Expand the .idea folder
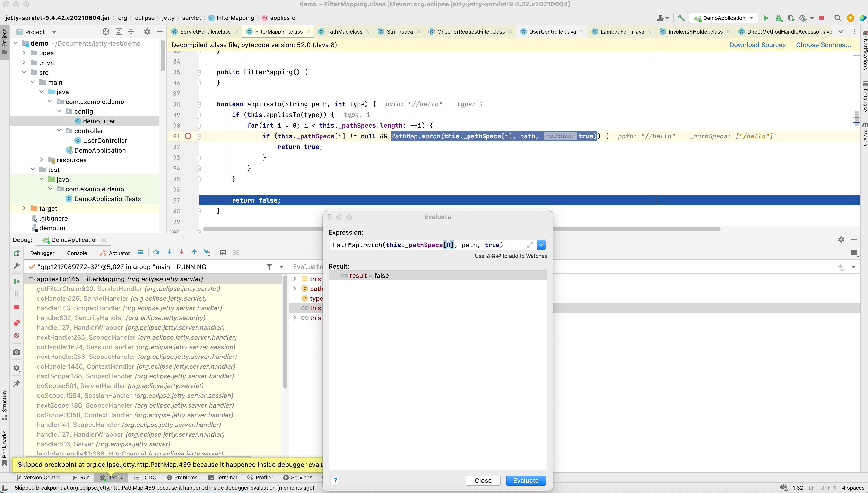 pyautogui.click(x=24, y=53)
